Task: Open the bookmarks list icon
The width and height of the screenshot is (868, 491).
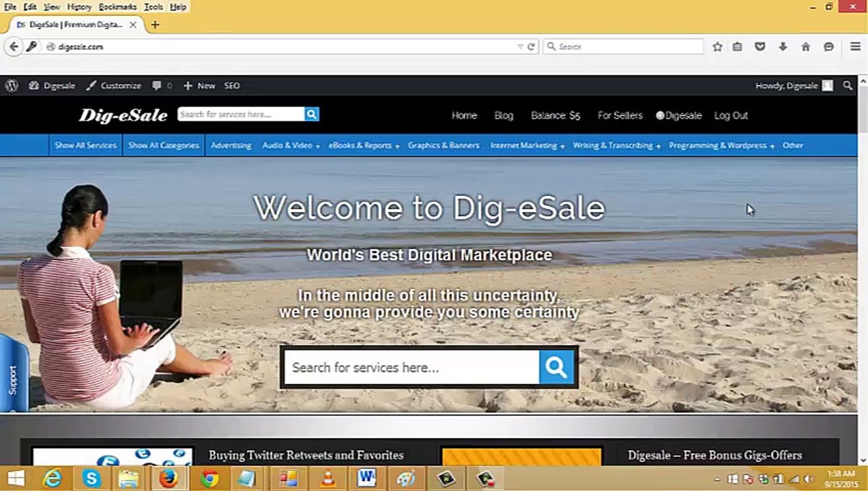Action: tap(738, 46)
